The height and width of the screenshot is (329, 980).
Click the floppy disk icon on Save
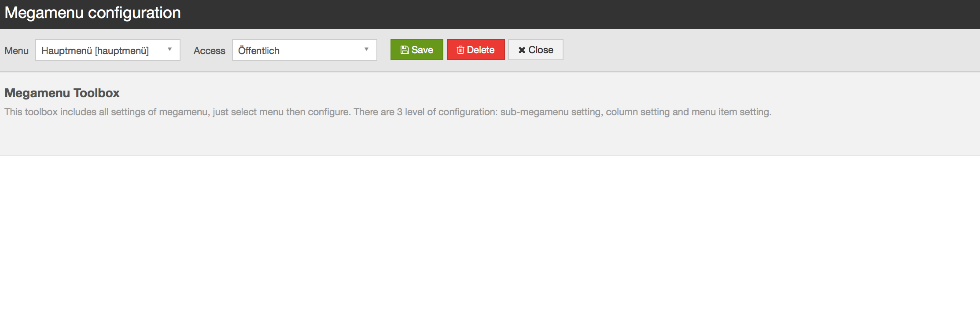click(404, 50)
